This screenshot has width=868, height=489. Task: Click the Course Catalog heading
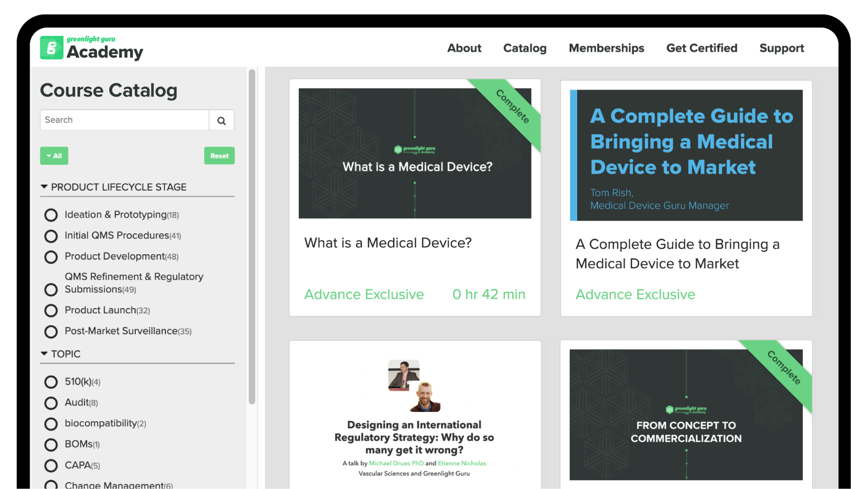[x=109, y=90]
